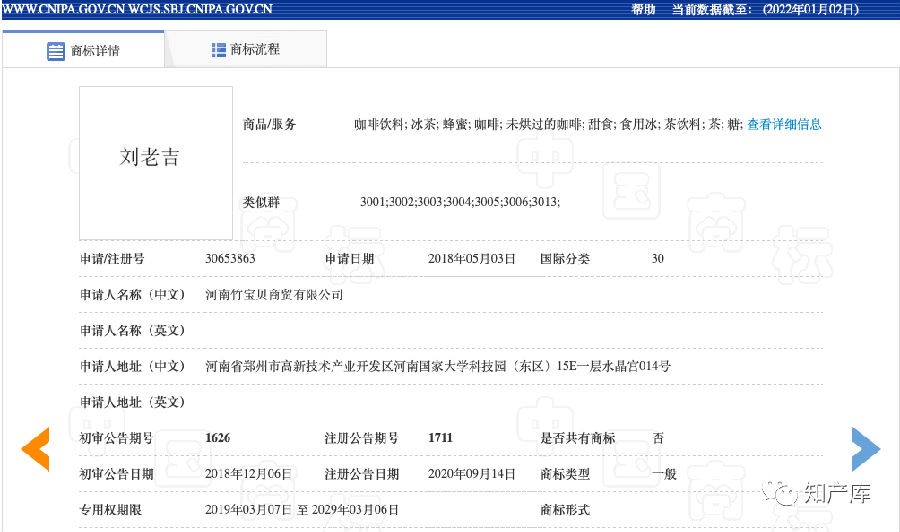Click the application date 2018年05月03日

pos(471,259)
